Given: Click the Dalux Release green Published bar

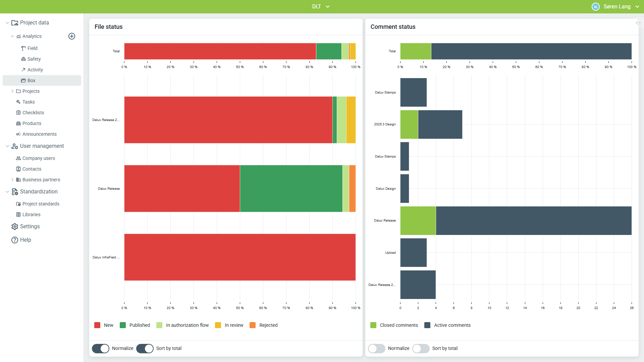Looking at the screenshot, I should pos(291,188).
